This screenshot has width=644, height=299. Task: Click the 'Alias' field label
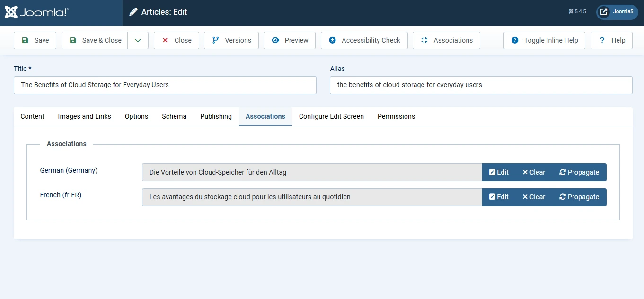tap(337, 69)
